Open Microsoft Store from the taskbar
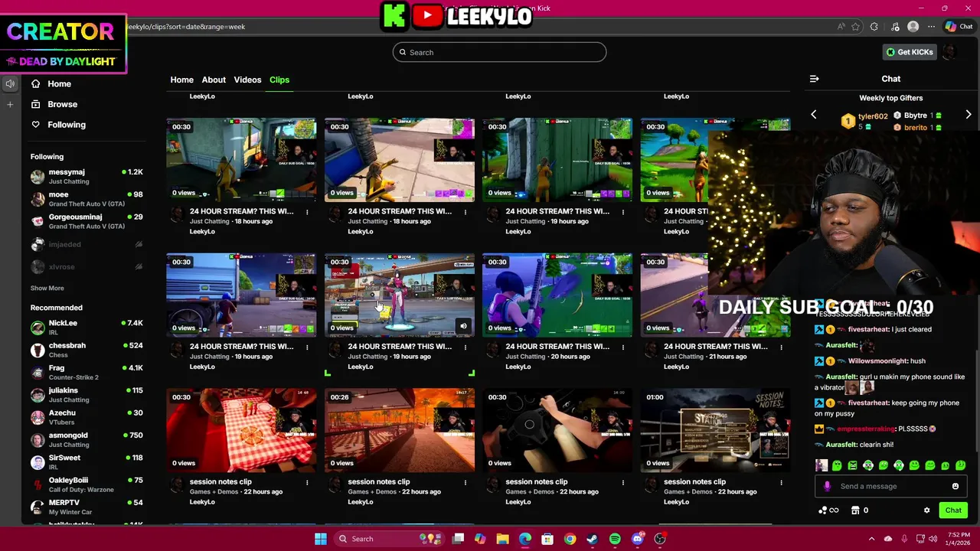The image size is (980, 551). click(x=547, y=539)
